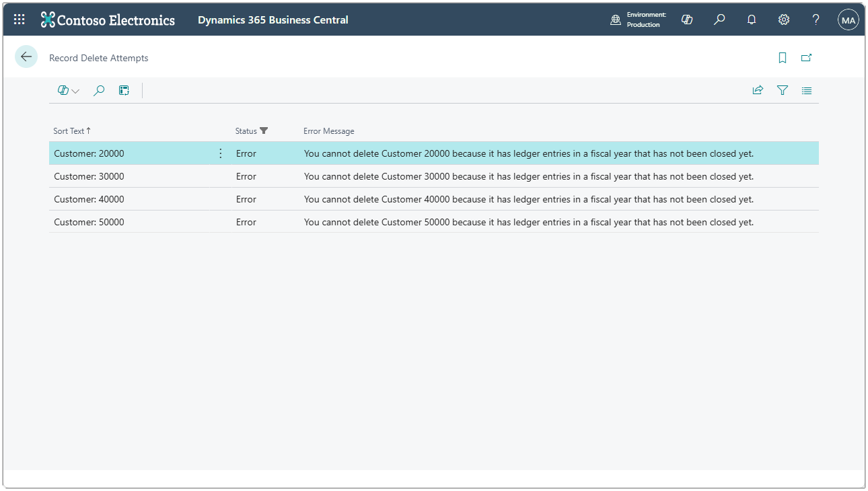Open the Settings gear menu
The image size is (868, 491).
click(784, 20)
